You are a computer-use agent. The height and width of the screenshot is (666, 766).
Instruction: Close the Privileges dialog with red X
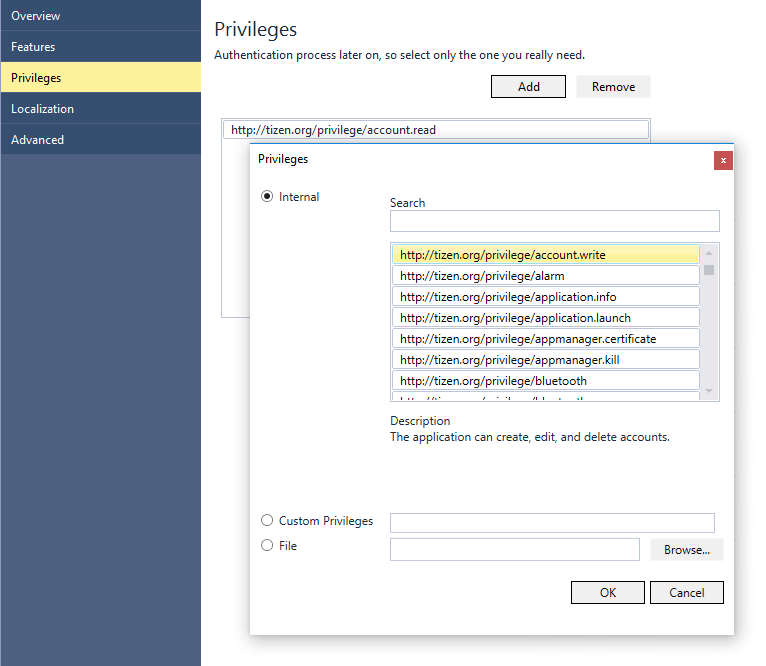(723, 160)
